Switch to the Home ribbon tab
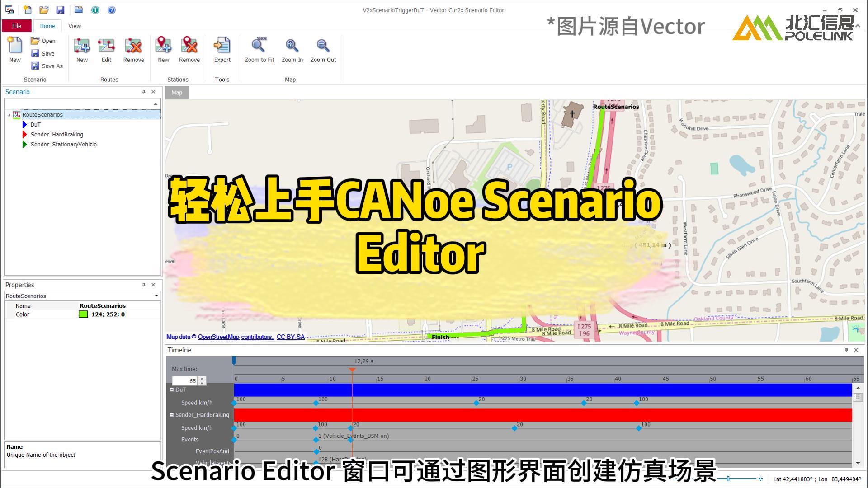The width and height of the screenshot is (868, 488). click(47, 26)
